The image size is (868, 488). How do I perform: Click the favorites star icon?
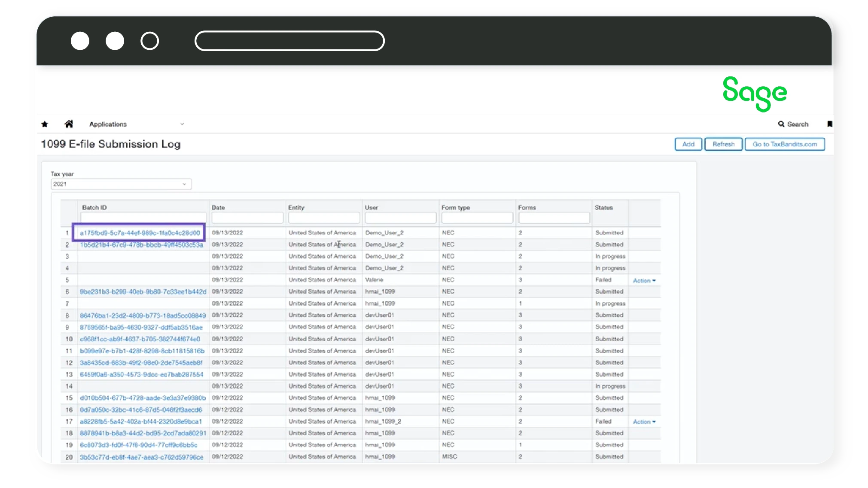coord(45,124)
